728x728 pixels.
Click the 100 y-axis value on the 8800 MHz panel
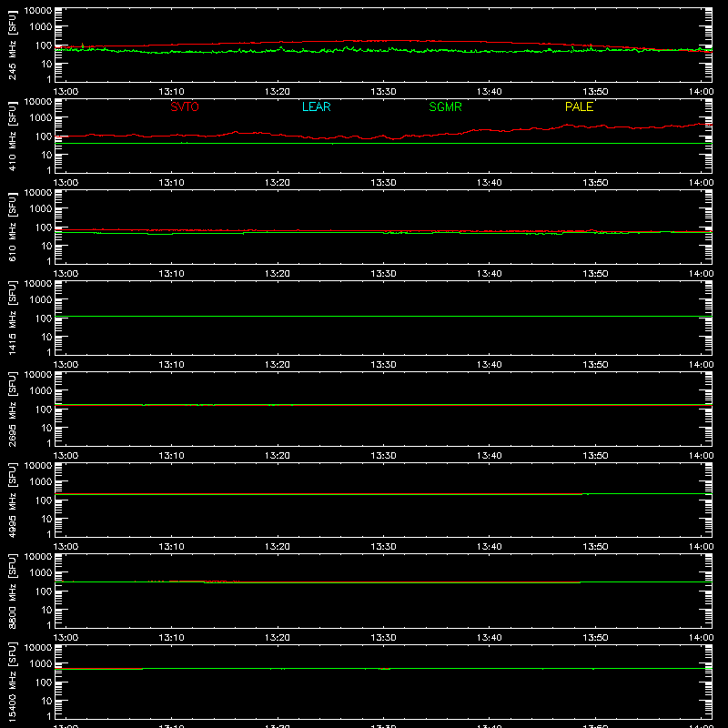pyautogui.click(x=44, y=591)
